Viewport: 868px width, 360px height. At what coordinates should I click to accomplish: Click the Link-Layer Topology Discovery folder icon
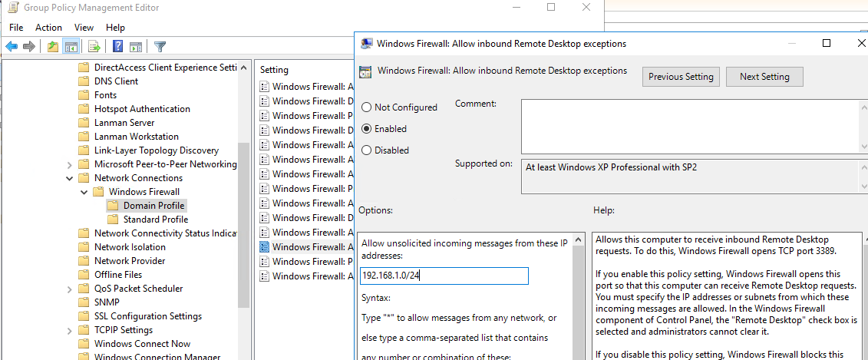click(84, 150)
